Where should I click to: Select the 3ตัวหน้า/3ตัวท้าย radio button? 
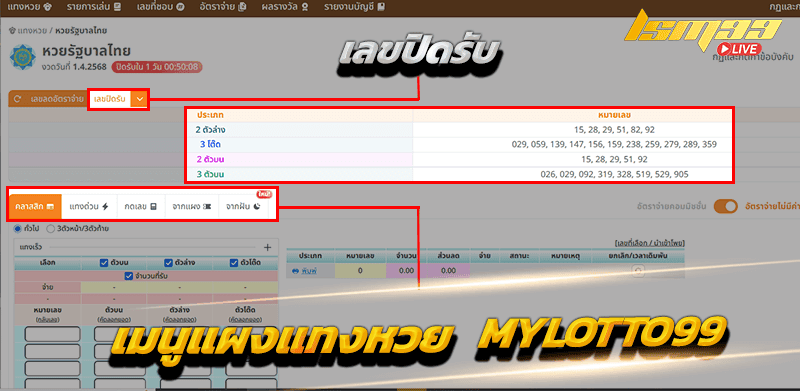coord(51,229)
